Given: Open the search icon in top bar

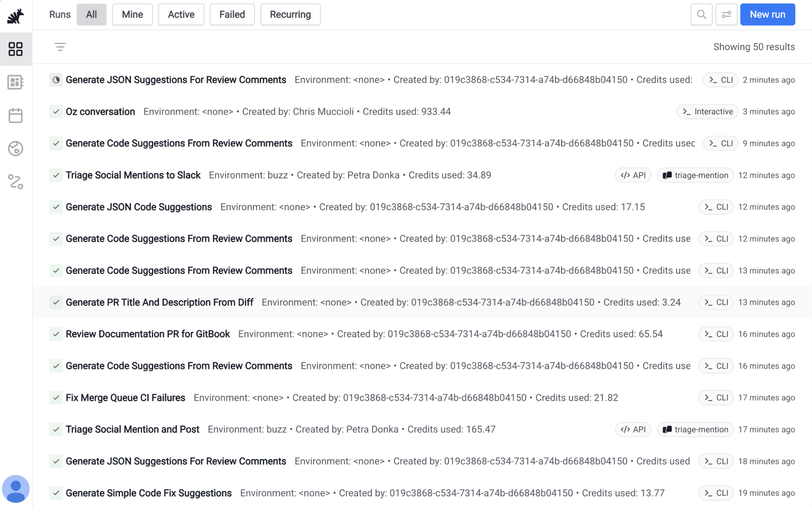Looking at the screenshot, I should pos(701,15).
